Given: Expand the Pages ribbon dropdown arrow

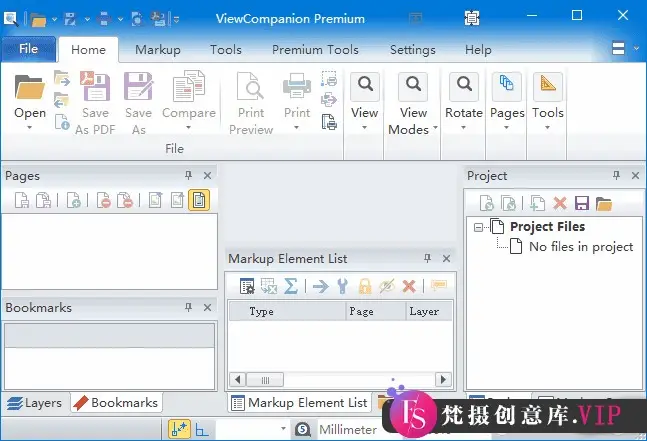Looking at the screenshot, I should (506, 127).
